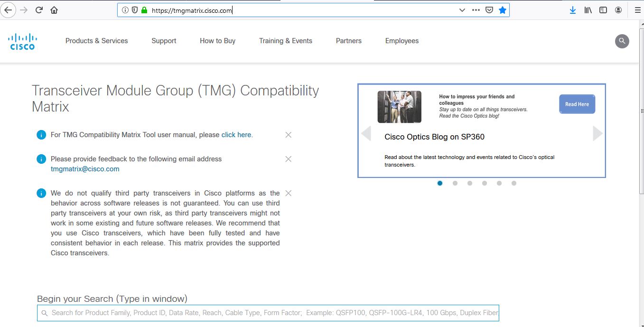Select Products & Services in the navigation

(x=96, y=41)
